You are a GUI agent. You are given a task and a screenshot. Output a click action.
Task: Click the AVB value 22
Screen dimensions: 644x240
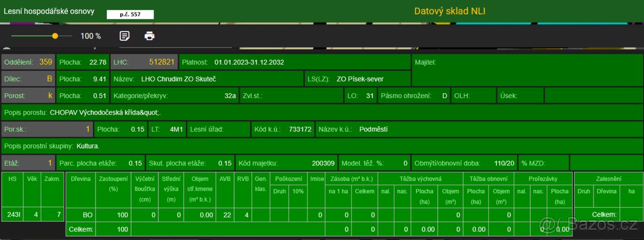(224, 215)
